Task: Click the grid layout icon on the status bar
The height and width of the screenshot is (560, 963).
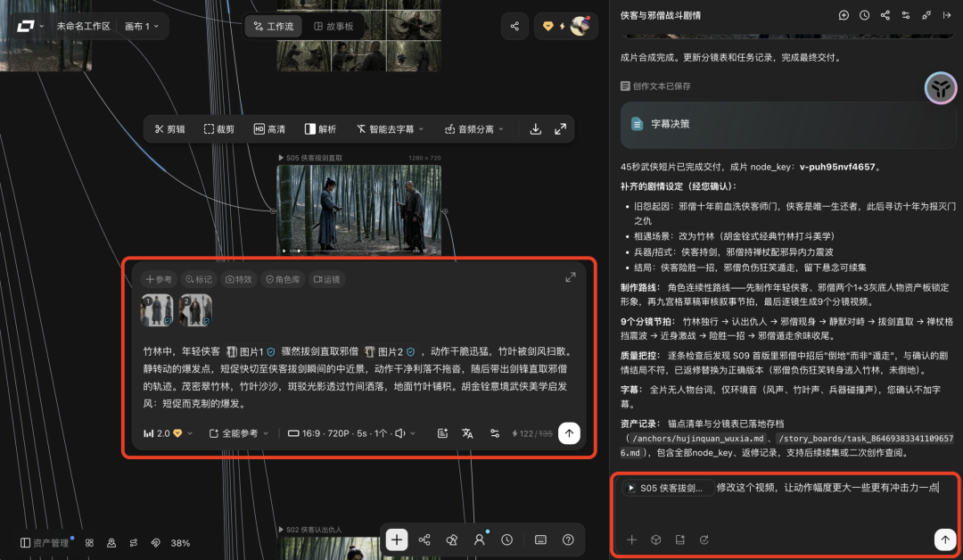Action: point(90,543)
